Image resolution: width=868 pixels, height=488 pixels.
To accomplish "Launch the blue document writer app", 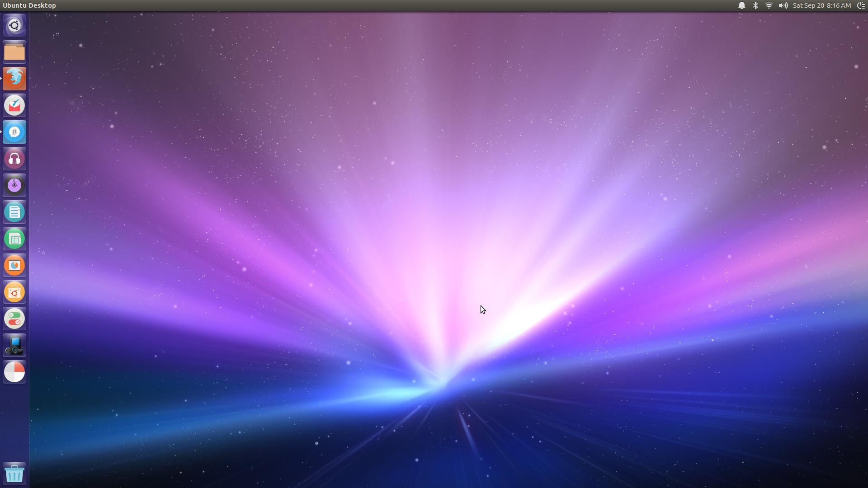I will click(x=14, y=212).
